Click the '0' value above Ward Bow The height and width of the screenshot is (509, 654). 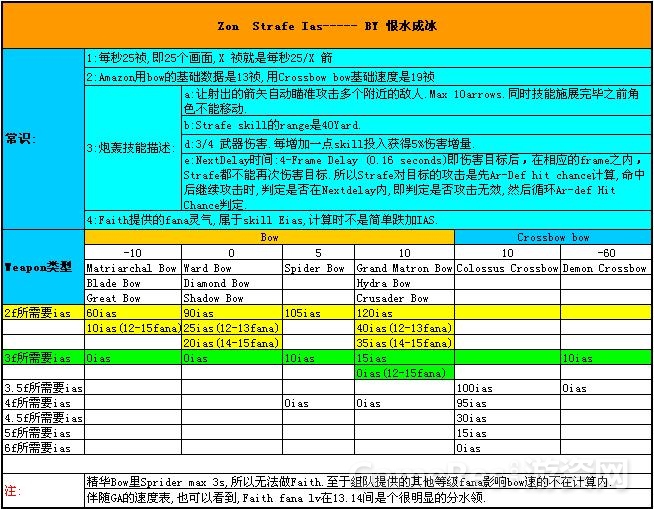tap(231, 253)
